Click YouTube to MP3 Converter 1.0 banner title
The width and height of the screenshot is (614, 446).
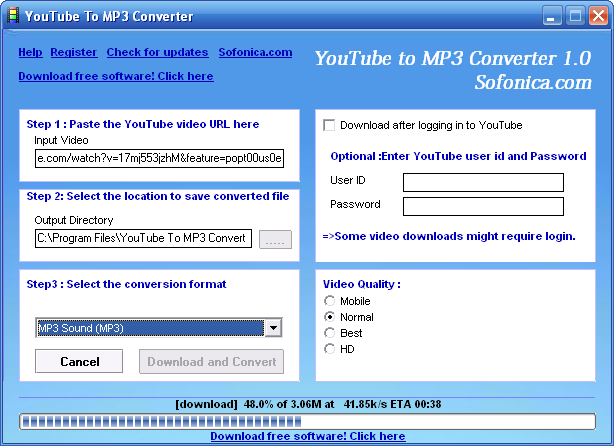[453, 59]
